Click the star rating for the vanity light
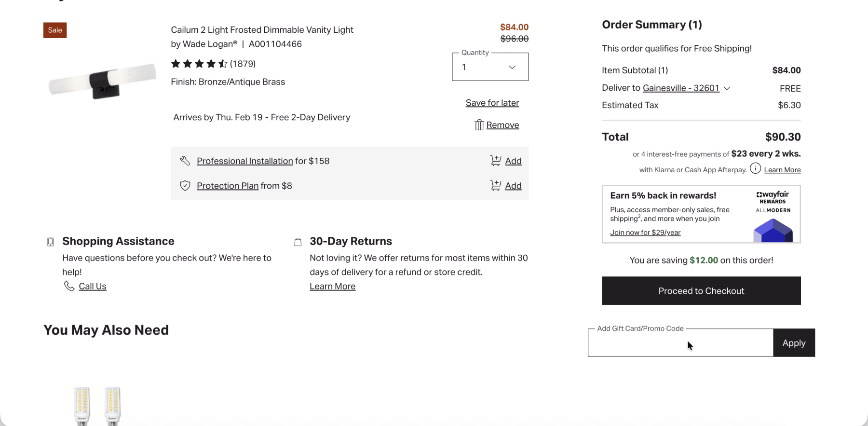This screenshot has height=426, width=868. [x=199, y=64]
